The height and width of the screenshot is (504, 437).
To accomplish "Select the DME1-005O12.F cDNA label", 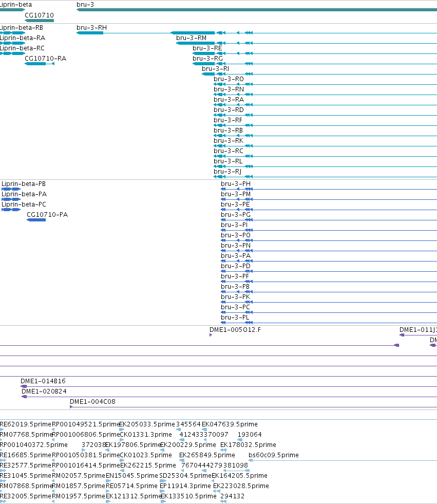I will [235, 330].
